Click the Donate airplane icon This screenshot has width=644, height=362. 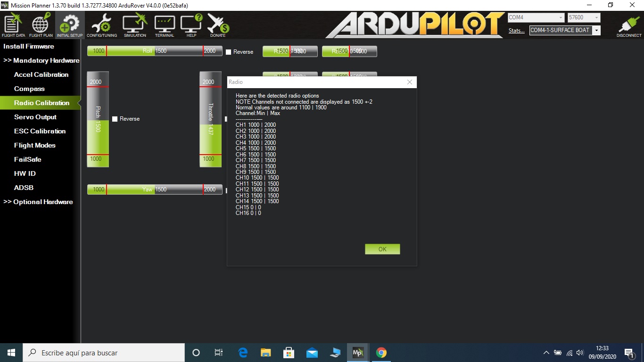point(218,25)
